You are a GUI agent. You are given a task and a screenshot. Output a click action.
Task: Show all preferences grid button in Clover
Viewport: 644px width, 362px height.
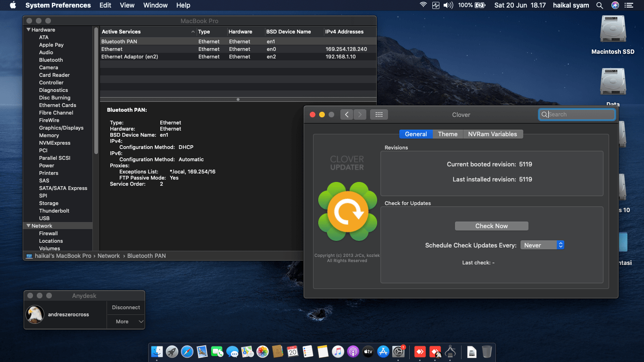[379, 115]
